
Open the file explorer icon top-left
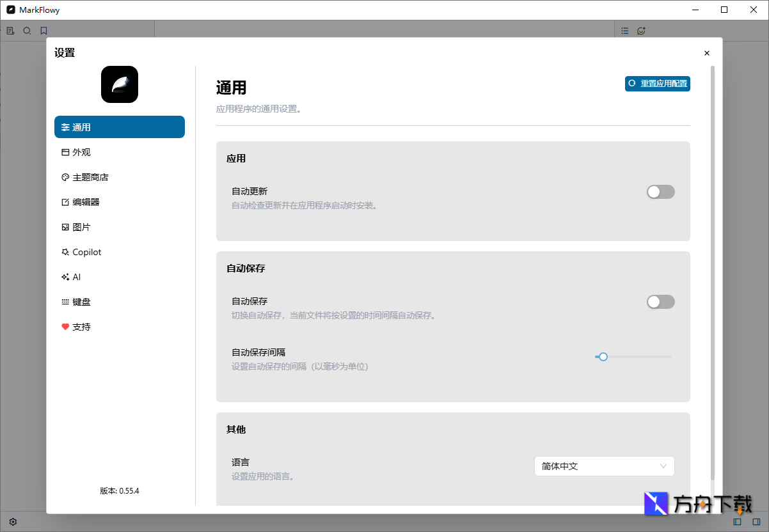(x=10, y=30)
